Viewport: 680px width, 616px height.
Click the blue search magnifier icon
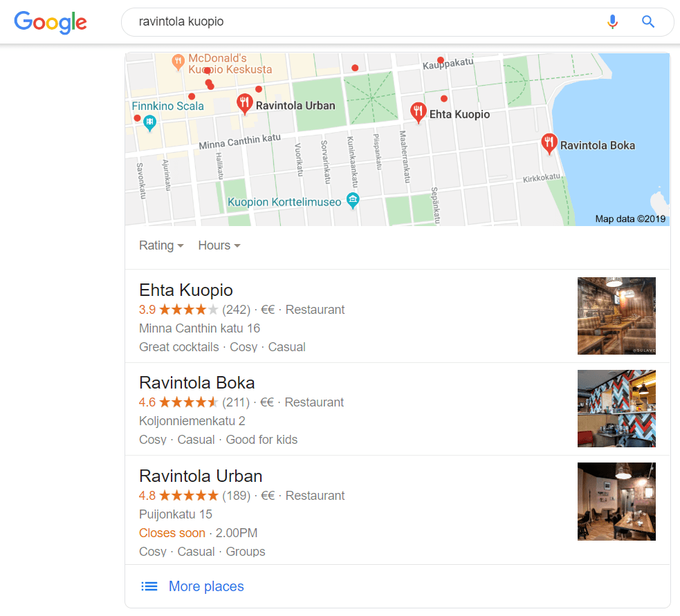[648, 21]
